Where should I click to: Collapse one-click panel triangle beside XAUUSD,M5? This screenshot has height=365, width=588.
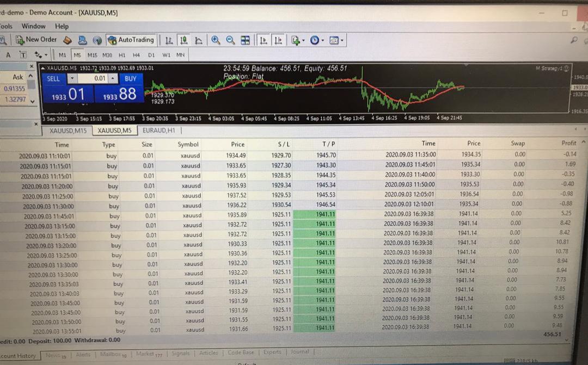pyautogui.click(x=43, y=68)
